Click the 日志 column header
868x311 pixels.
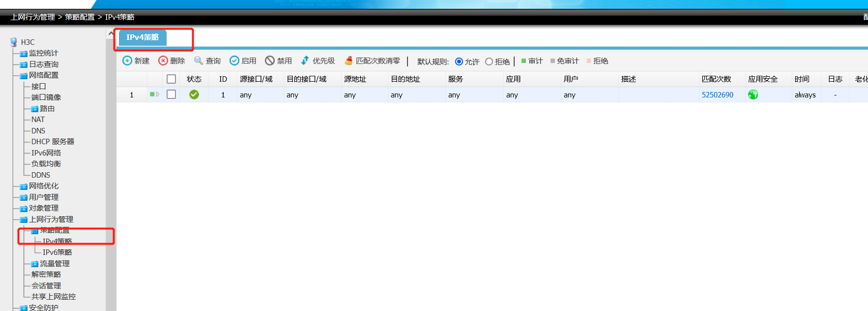835,79
